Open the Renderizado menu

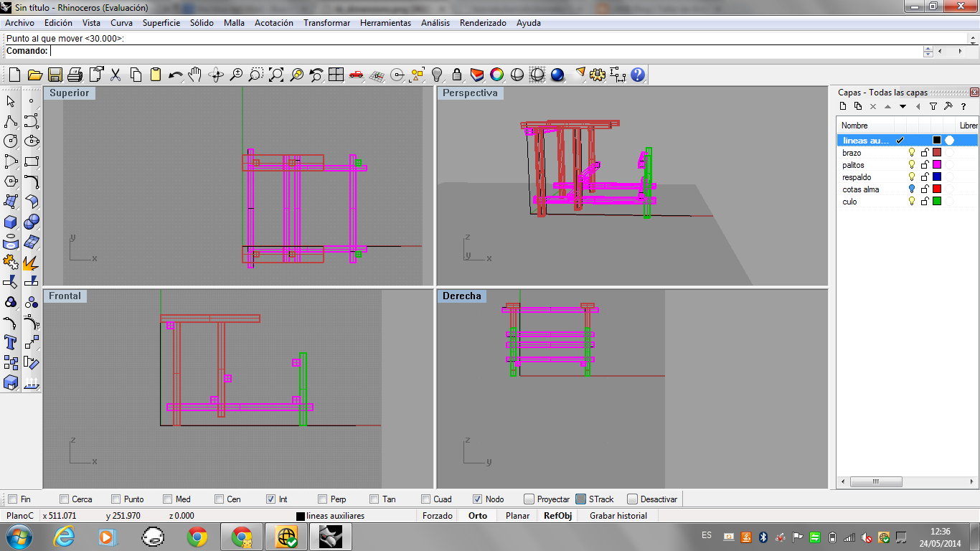click(x=483, y=23)
